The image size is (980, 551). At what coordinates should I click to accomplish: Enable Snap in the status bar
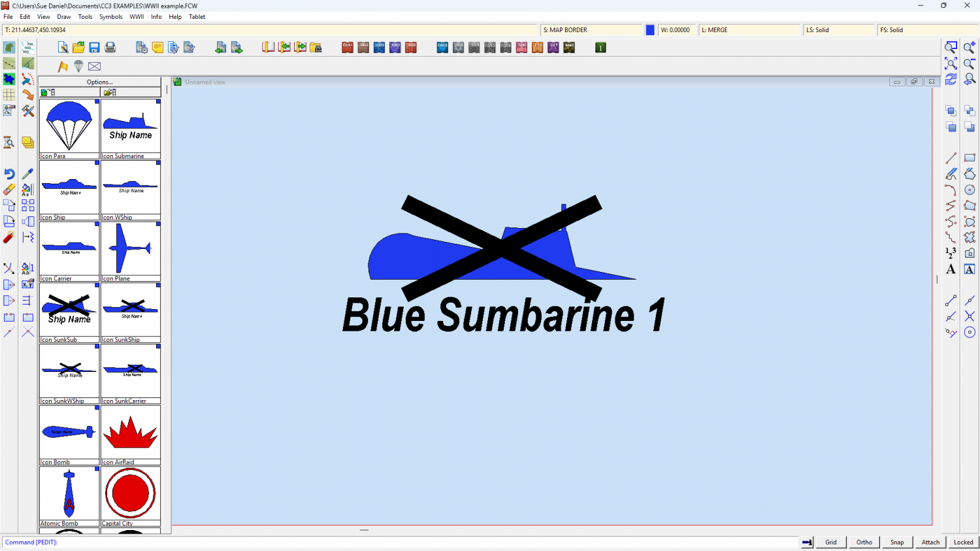tap(897, 542)
